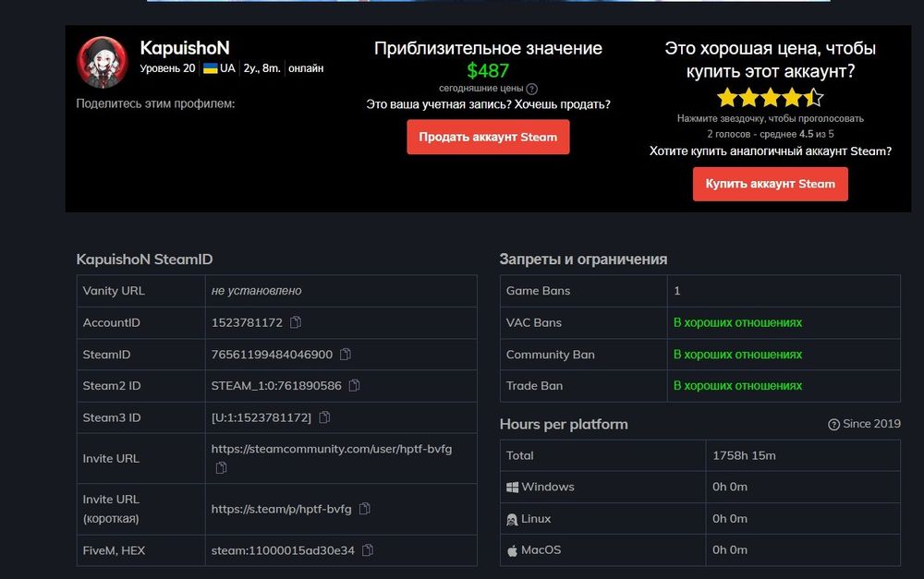
Task: Click the Поделитесь этим профилем text
Action: pos(155,103)
